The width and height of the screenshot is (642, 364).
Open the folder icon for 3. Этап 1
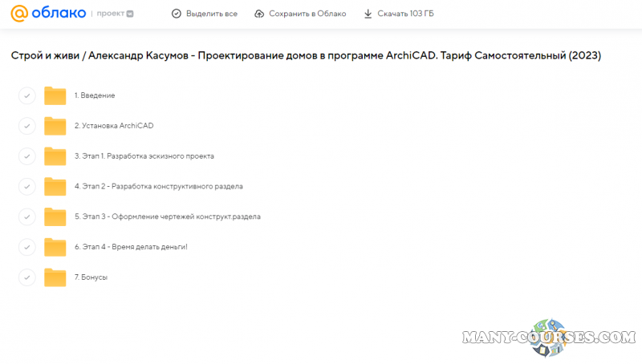tap(55, 156)
